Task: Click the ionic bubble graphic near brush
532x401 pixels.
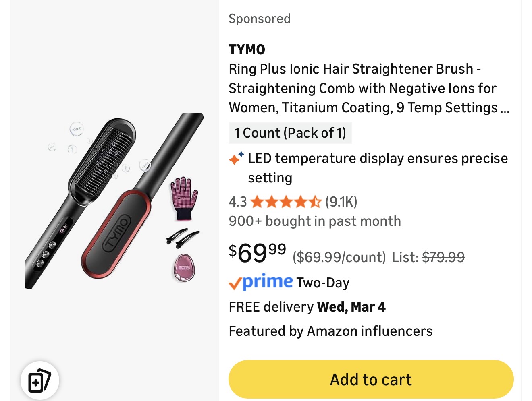Action: point(76,129)
